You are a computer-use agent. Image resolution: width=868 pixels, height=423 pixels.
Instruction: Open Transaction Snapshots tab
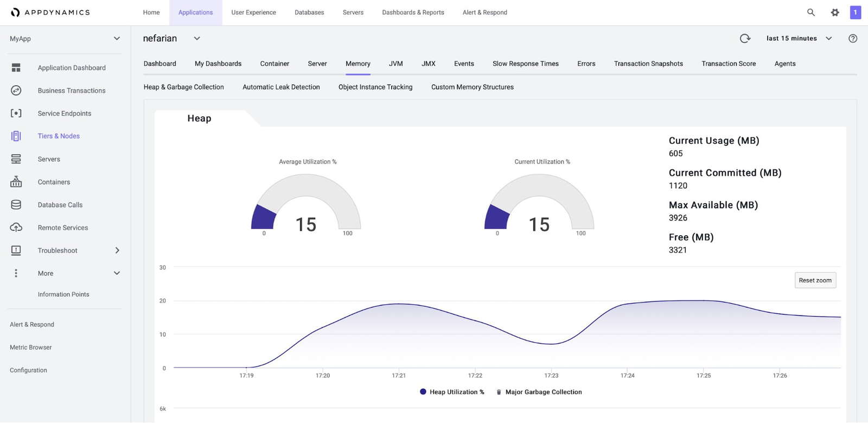pos(648,64)
